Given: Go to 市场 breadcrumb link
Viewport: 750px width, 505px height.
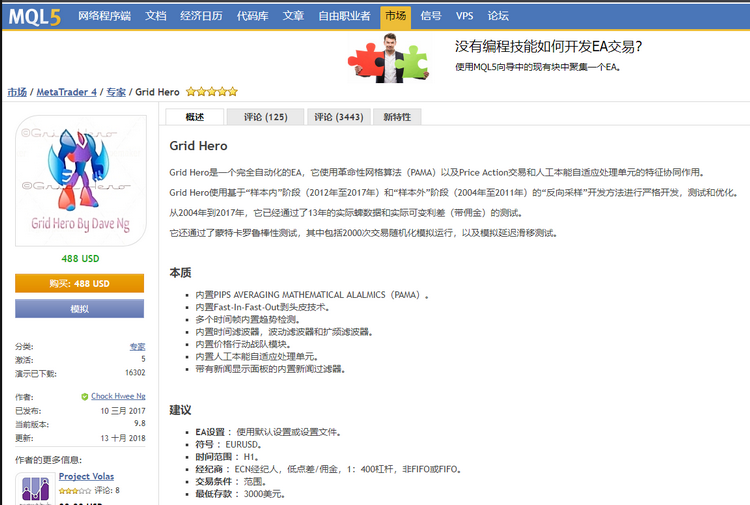Looking at the screenshot, I should pyautogui.click(x=17, y=92).
